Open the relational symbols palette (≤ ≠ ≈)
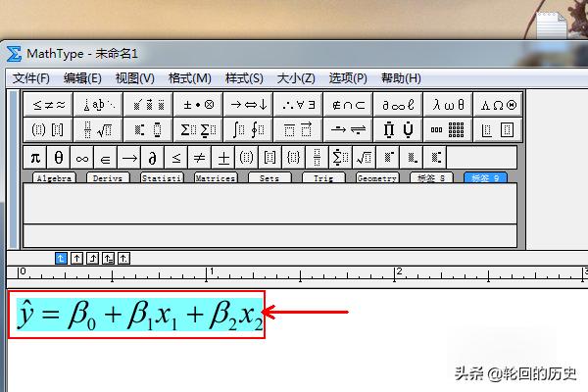The width and height of the screenshot is (588, 392). (48, 104)
